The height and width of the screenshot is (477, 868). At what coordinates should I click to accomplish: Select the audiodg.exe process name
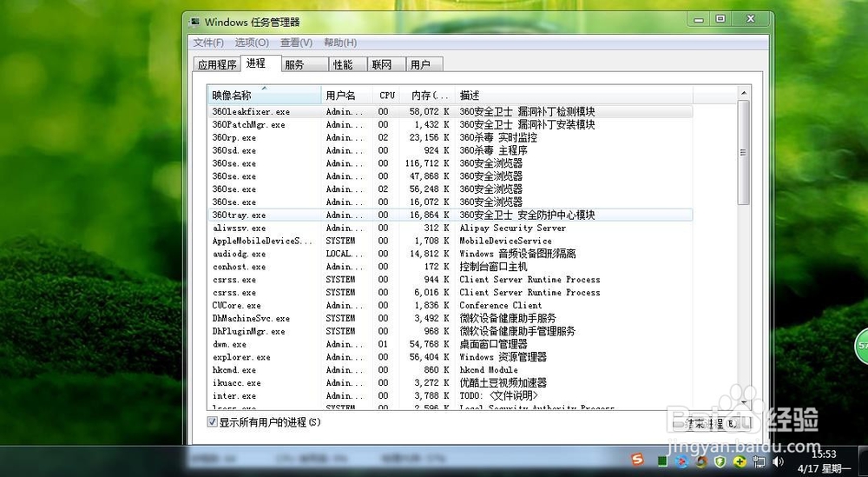click(240, 254)
